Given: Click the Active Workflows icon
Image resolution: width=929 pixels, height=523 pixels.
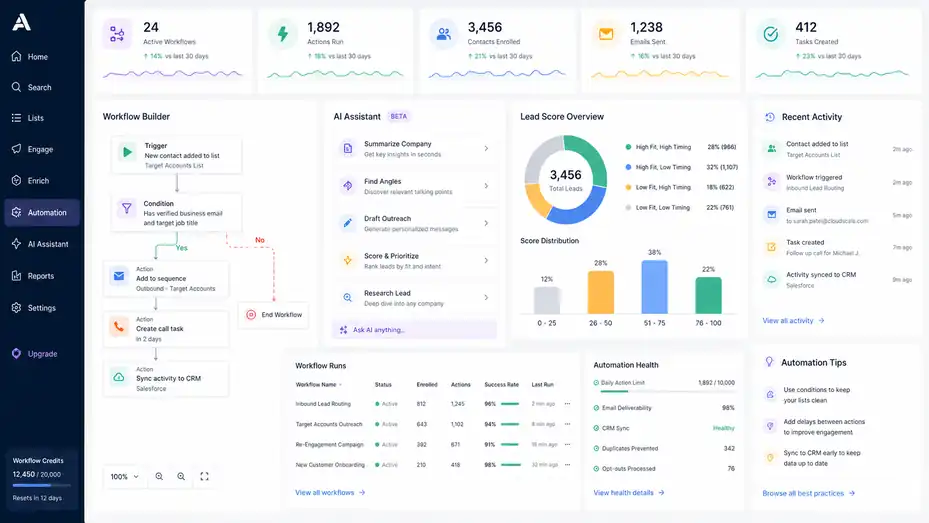Looking at the screenshot, I should pos(117,34).
